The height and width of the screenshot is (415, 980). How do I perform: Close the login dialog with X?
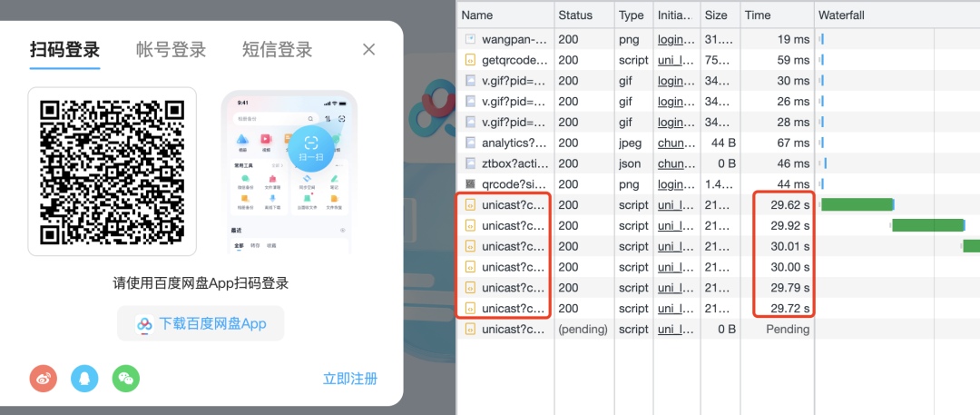coord(368,49)
